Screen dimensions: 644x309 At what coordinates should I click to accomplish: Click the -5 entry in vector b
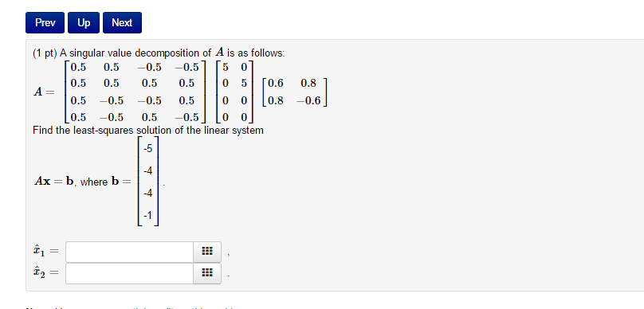click(148, 149)
